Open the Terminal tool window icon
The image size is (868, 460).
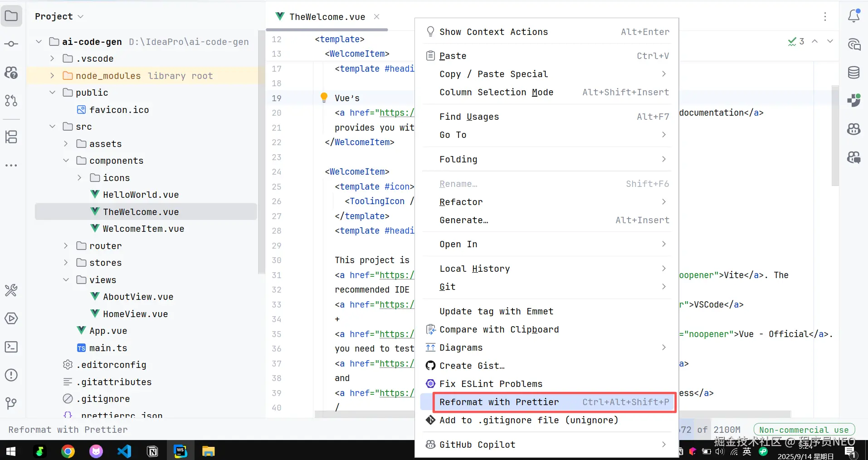(x=11, y=347)
